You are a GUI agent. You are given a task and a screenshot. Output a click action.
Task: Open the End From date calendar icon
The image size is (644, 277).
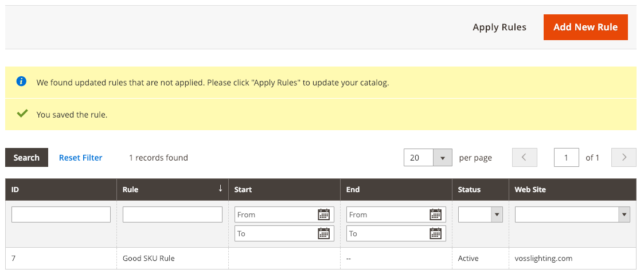435,214
